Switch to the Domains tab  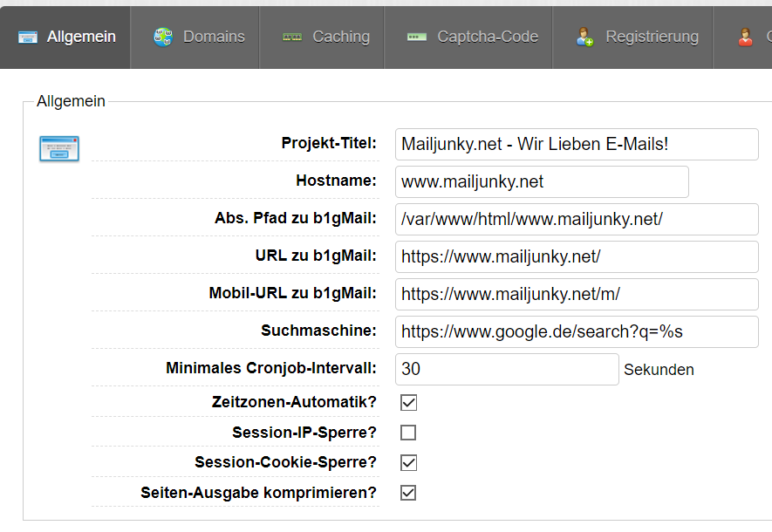pos(214,38)
